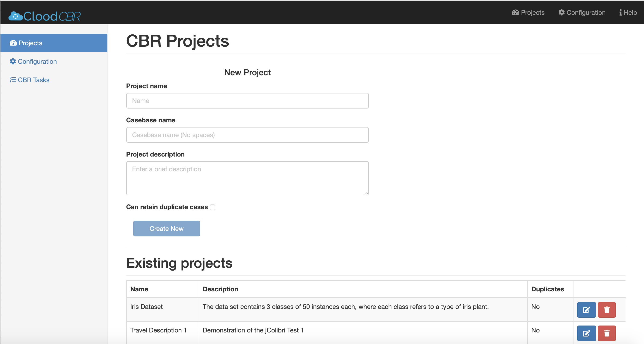Focus the Project name input field
The width and height of the screenshot is (644, 344).
pos(247,101)
